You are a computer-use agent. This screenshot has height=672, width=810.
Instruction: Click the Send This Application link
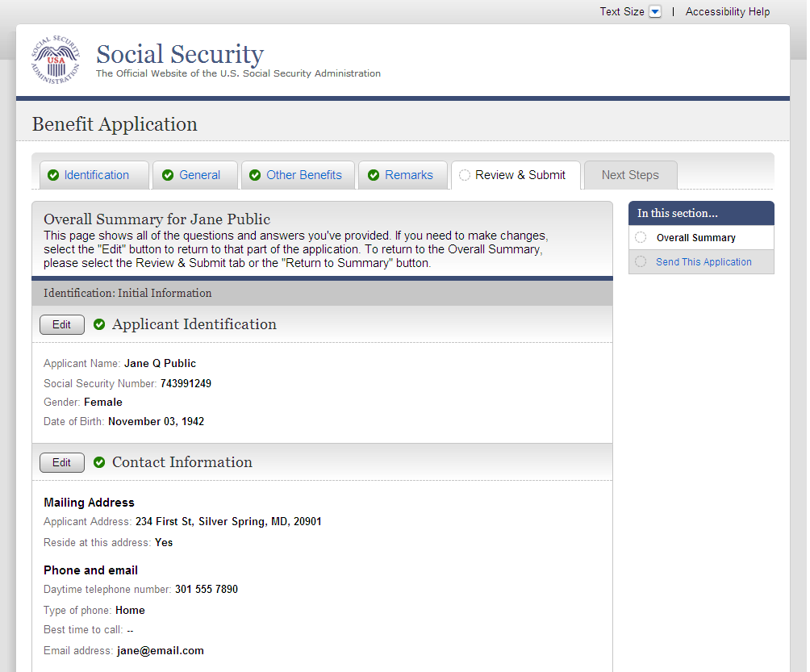704,261
